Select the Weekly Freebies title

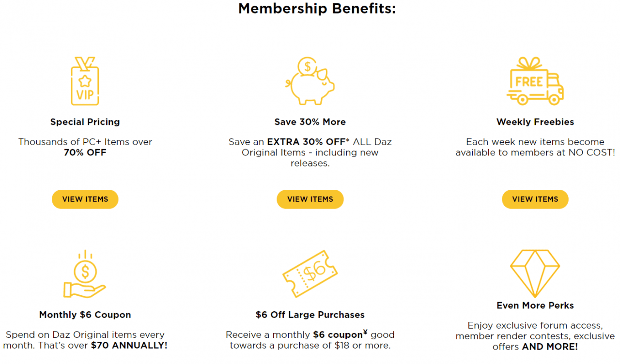point(535,122)
